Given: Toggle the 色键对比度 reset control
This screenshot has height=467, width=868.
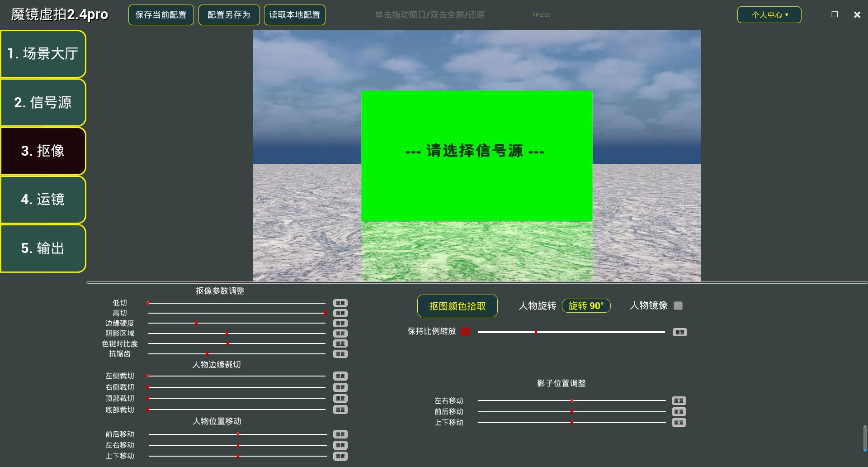Looking at the screenshot, I should click(340, 343).
